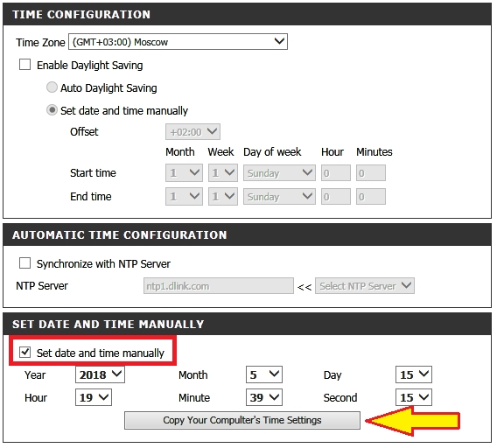
Task: Open End time Day of week dropdown
Action: pos(279,197)
